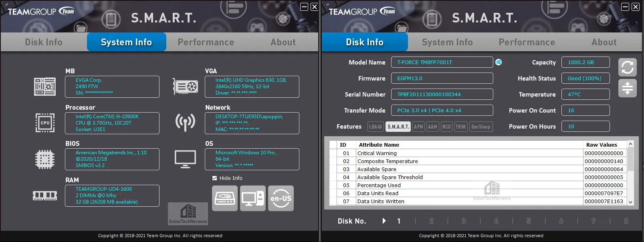644x242 pixels.
Task: Close the right S.M.A.R.T. window
Action: tap(636, 7)
